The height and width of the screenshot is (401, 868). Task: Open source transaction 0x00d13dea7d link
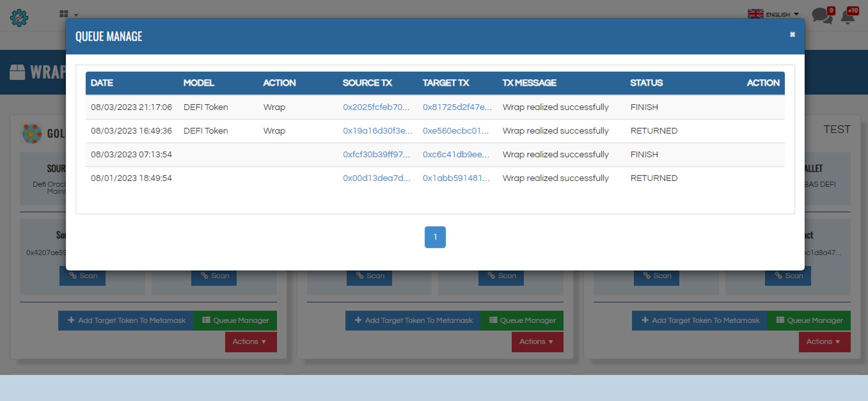point(376,178)
